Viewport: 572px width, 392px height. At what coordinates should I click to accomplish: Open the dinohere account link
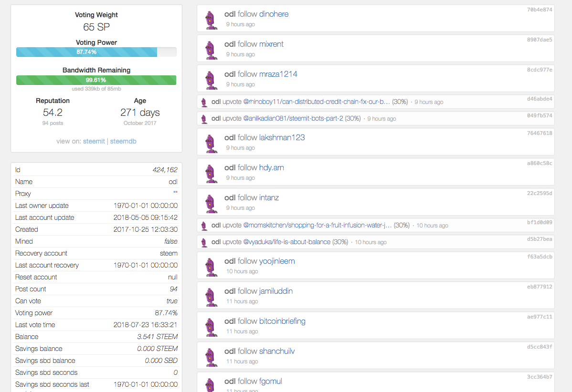pos(274,14)
